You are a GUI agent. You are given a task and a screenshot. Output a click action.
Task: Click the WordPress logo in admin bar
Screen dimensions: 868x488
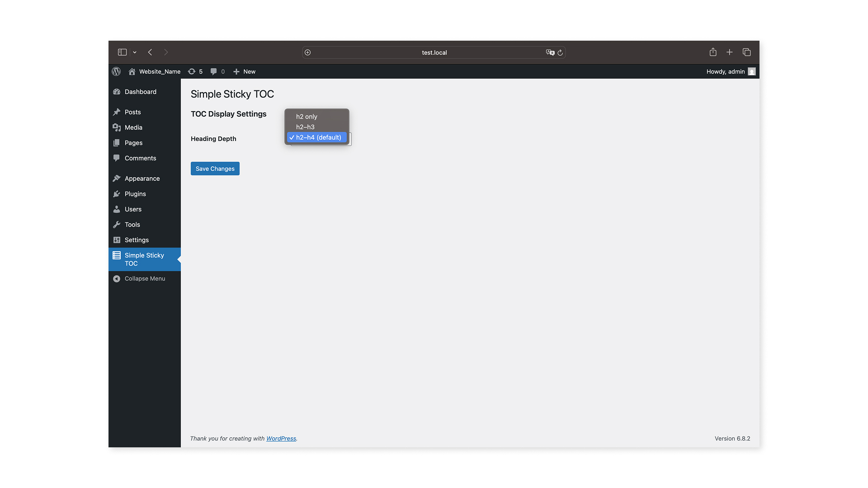click(116, 71)
